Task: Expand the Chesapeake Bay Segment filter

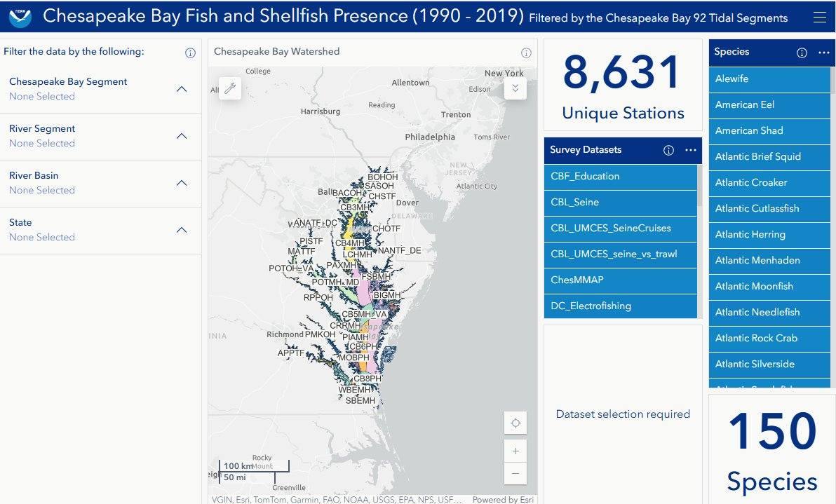Action: pyautogui.click(x=100, y=89)
